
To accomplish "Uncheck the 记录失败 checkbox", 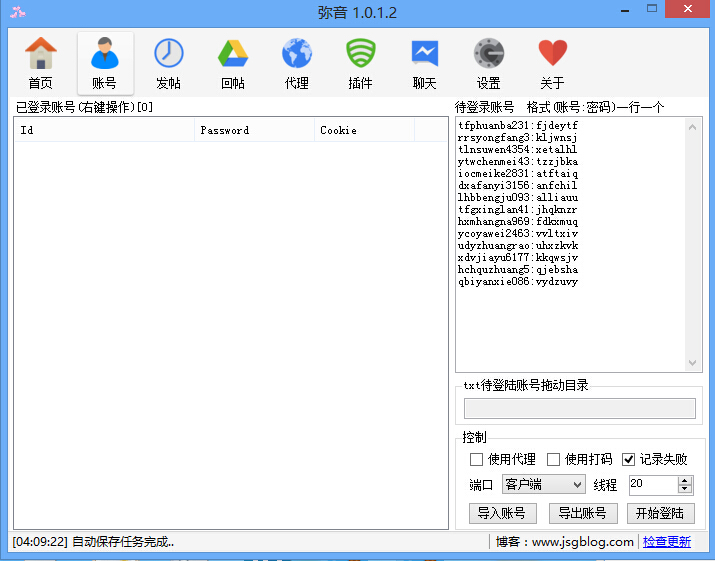I will (629, 460).
